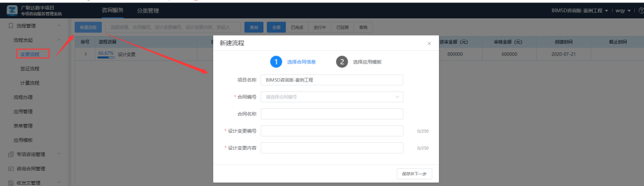The image size is (644, 186).
Task: Filter list by 全部
Action: click(x=276, y=27)
